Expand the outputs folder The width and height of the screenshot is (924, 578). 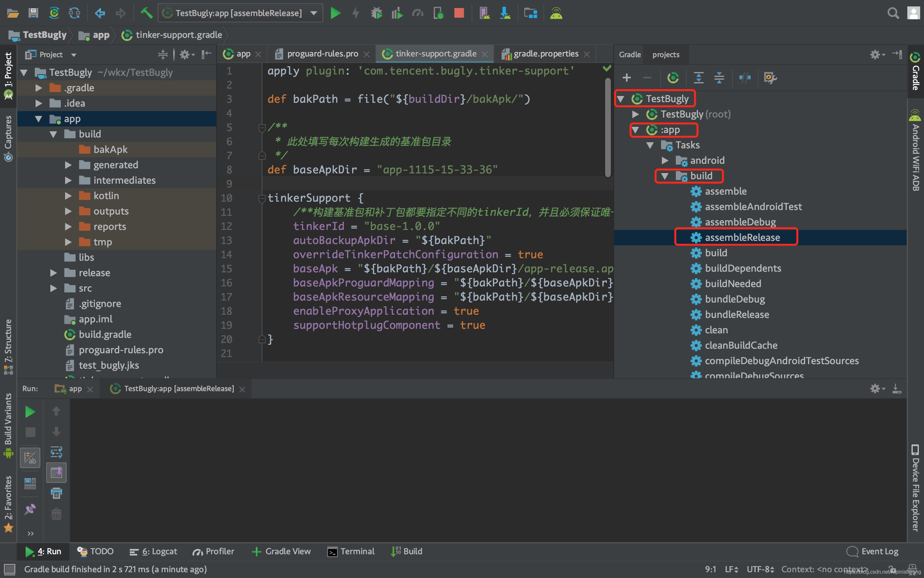tap(68, 211)
